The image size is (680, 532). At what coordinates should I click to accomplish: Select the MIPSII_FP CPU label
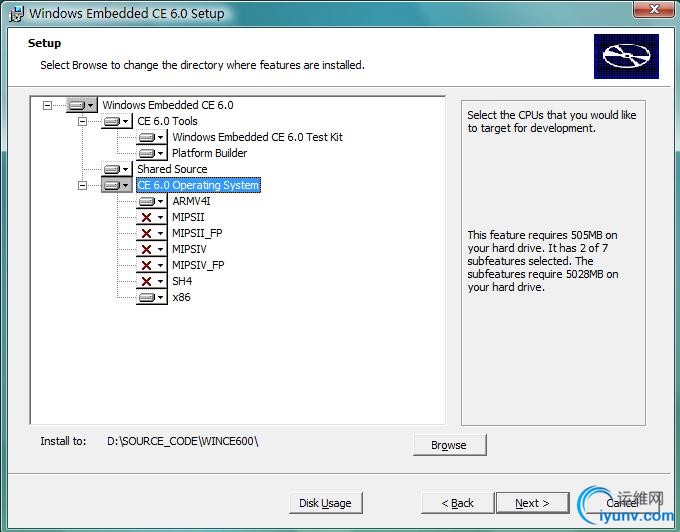(x=197, y=233)
